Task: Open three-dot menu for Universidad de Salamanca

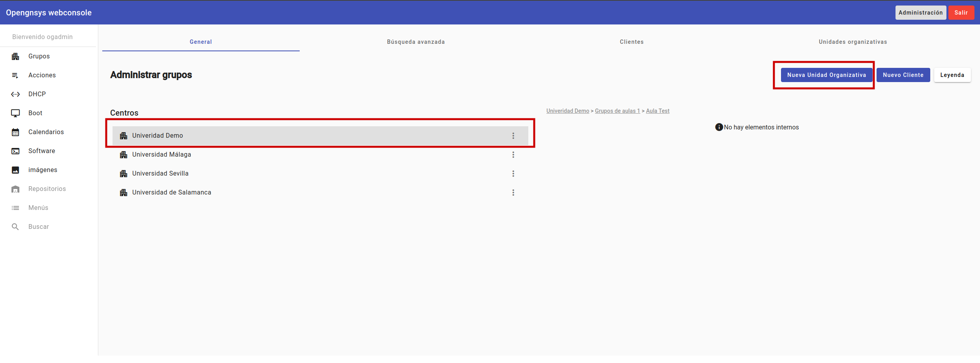Action: pos(513,193)
